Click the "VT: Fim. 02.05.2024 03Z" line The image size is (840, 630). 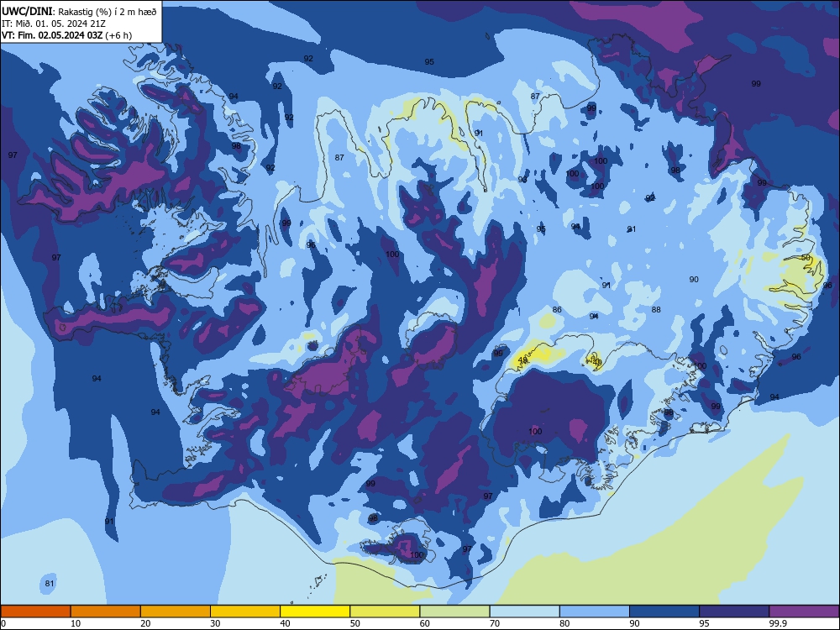coord(52,35)
